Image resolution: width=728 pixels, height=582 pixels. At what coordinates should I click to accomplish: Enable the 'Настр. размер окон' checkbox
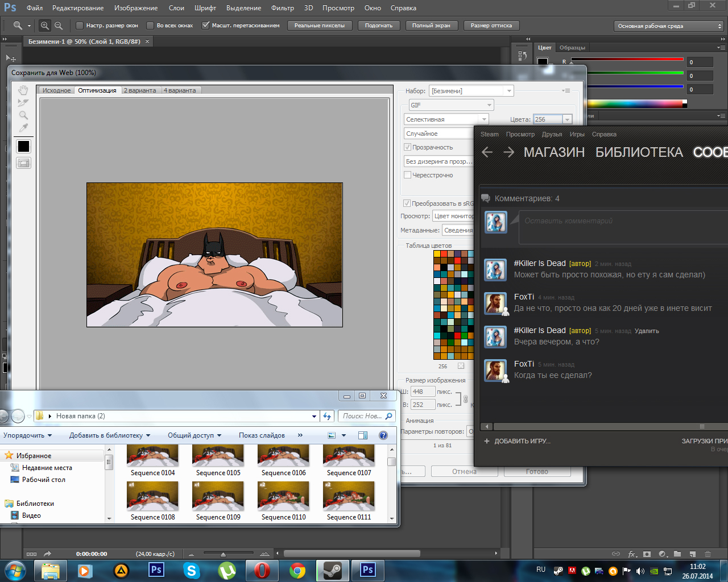coord(80,26)
